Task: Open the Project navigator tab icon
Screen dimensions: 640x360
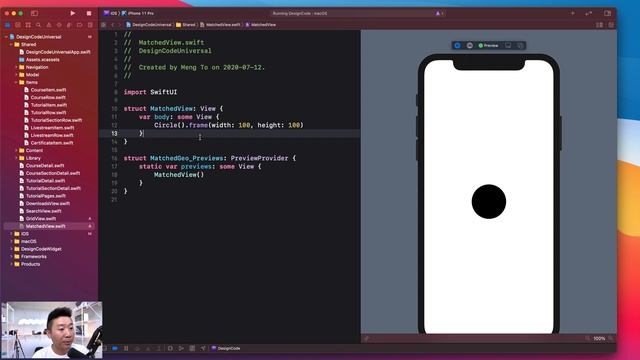Action: click(7, 25)
